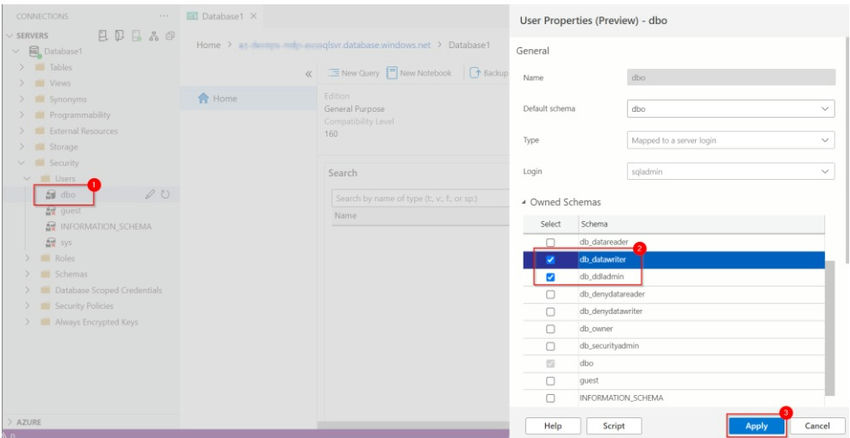Expand the Roles node
The width and height of the screenshot is (850, 438).
pyautogui.click(x=28, y=259)
